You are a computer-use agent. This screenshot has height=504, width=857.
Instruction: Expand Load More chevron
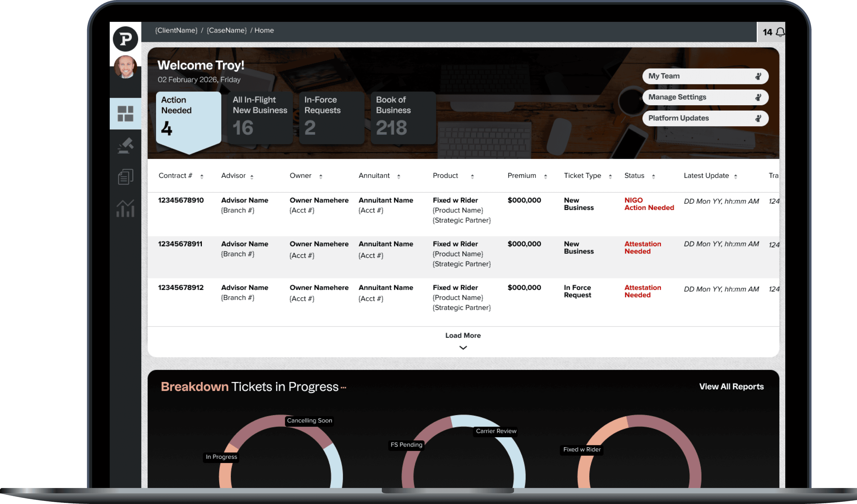click(463, 348)
